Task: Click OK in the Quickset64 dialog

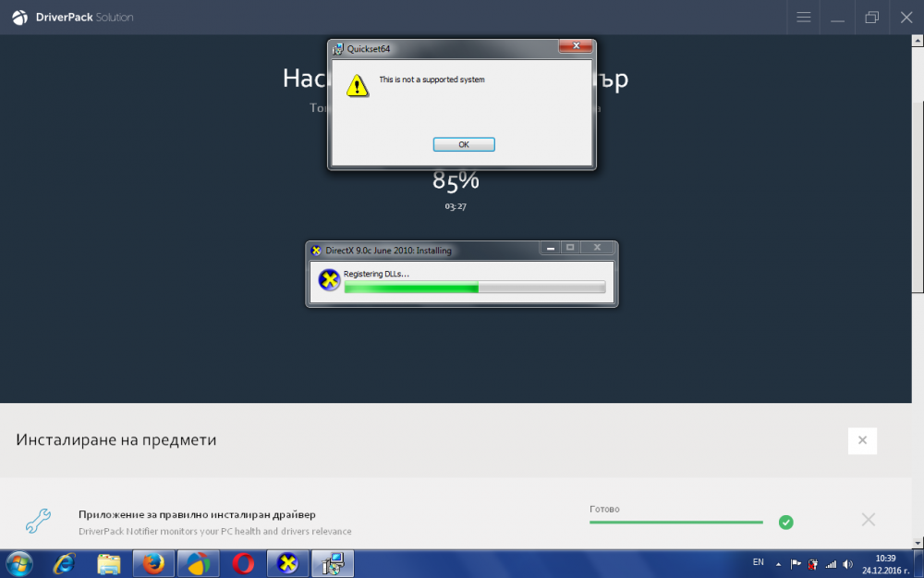Action: click(x=464, y=144)
